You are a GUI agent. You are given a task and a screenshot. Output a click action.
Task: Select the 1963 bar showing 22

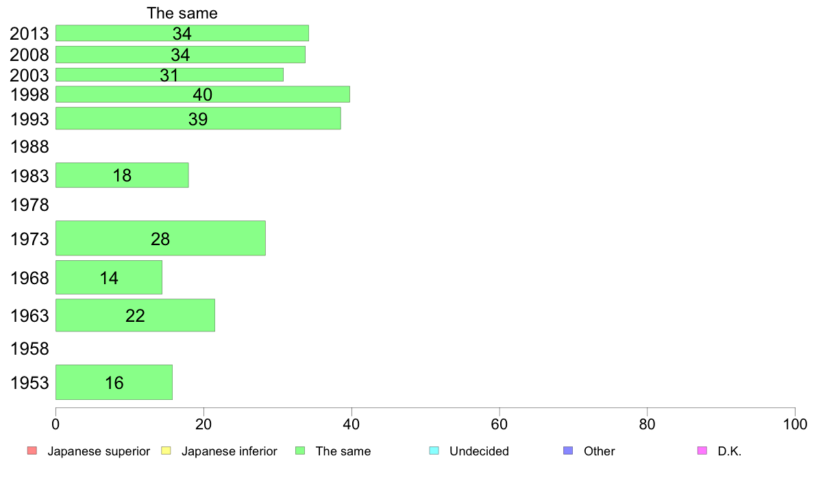pyautogui.click(x=135, y=315)
